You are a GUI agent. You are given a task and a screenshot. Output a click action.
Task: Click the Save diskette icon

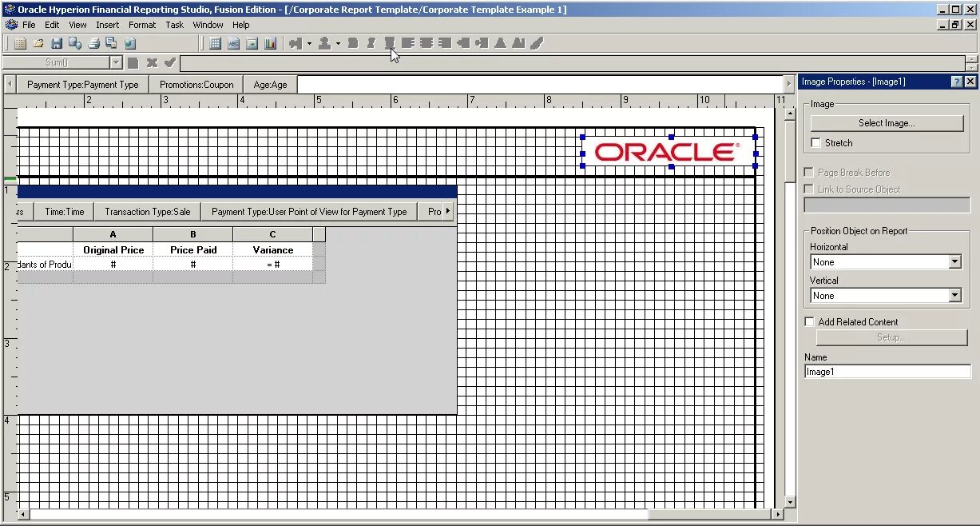57,43
